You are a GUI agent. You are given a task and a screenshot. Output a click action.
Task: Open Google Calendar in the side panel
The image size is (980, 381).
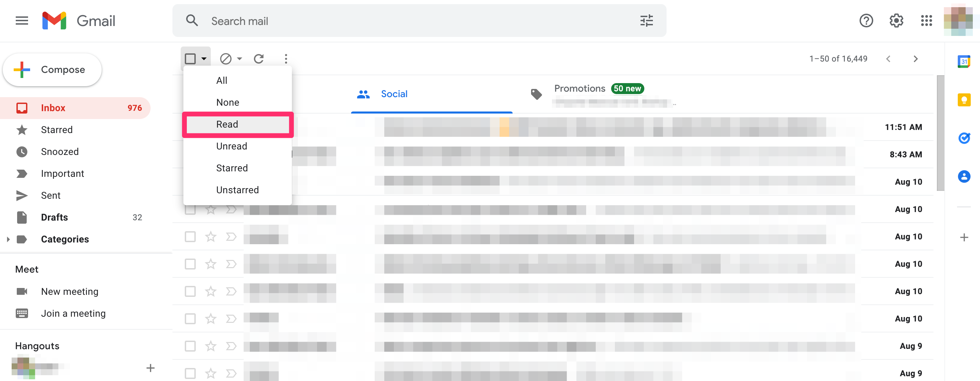click(964, 62)
